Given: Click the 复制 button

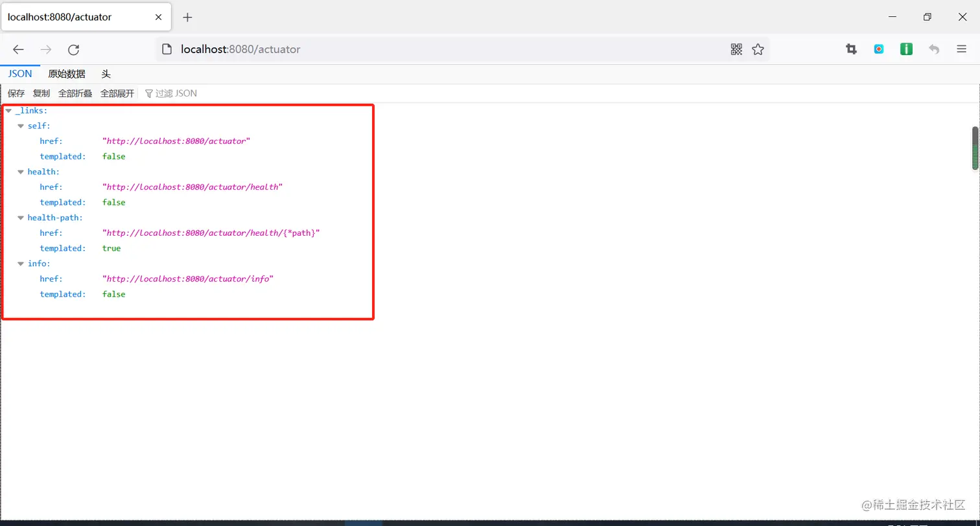Looking at the screenshot, I should pyautogui.click(x=41, y=93).
